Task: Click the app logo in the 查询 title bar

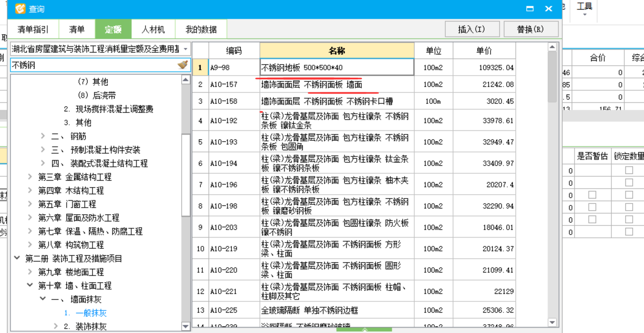Action: coord(19,9)
